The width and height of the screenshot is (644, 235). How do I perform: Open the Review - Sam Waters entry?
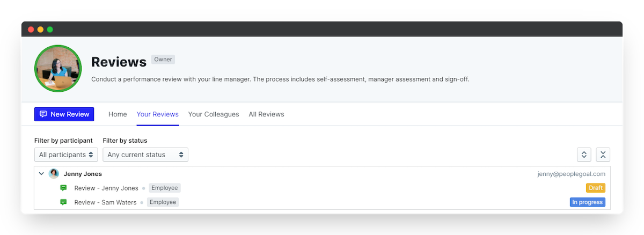(105, 202)
